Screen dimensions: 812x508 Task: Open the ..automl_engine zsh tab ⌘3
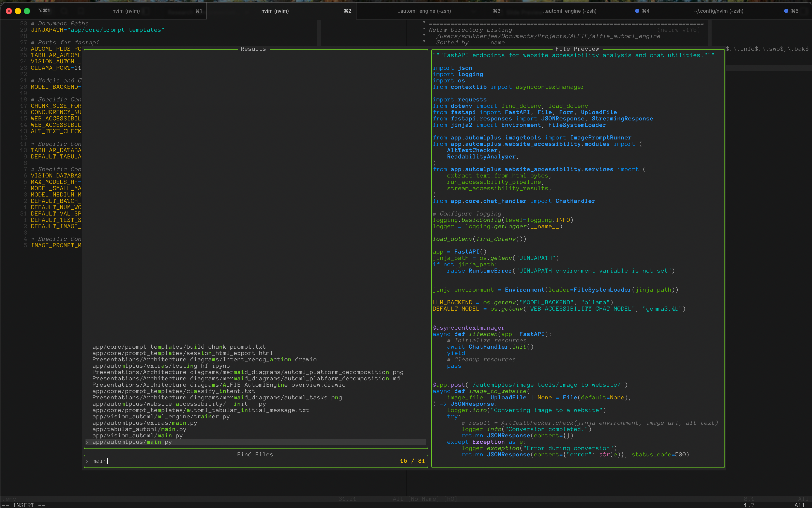[424, 11]
